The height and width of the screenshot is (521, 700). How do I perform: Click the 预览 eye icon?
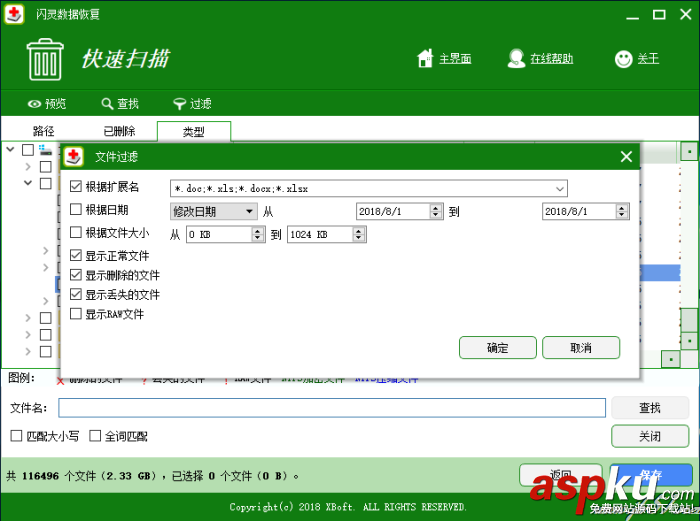(x=34, y=104)
